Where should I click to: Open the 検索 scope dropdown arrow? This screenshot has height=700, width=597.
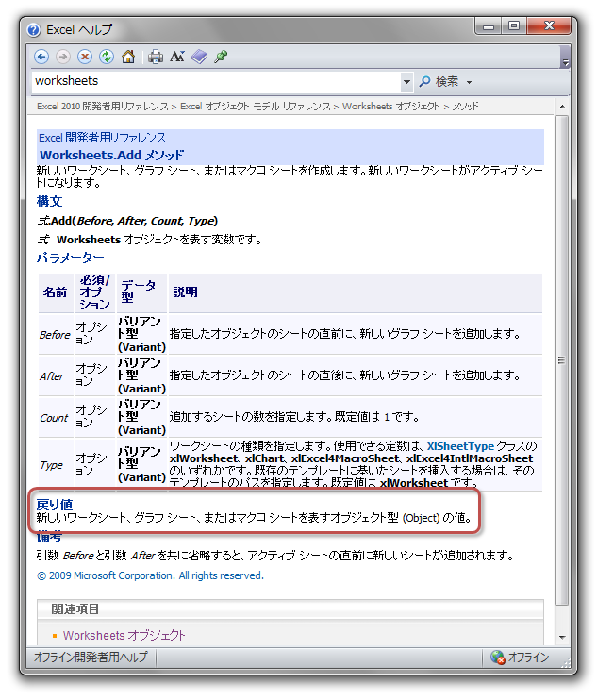[x=469, y=83]
